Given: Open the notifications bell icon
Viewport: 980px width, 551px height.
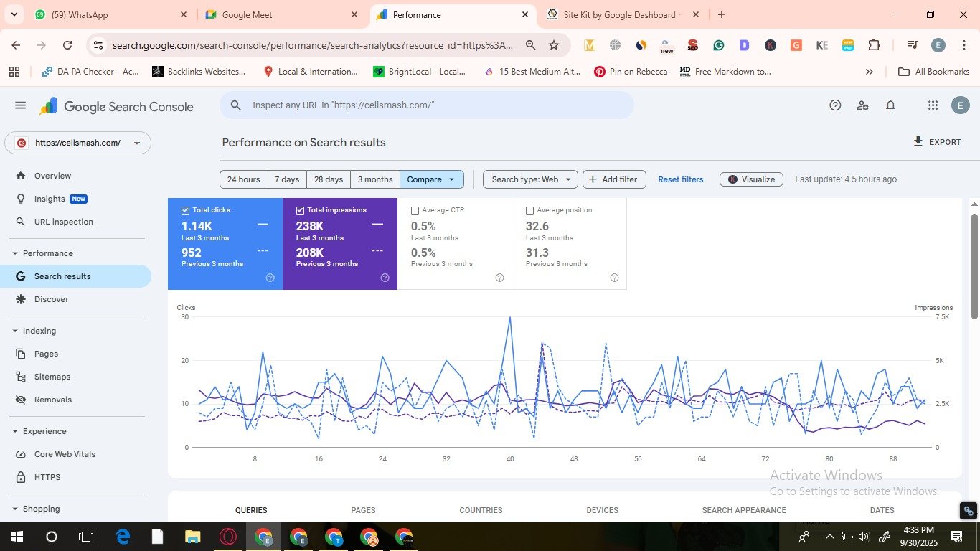Looking at the screenshot, I should 890,105.
